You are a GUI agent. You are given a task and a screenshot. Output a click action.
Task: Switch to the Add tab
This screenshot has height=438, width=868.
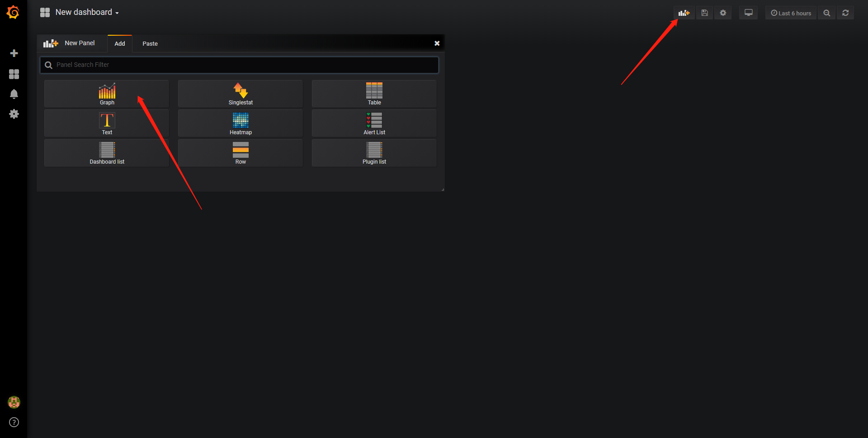(x=120, y=44)
